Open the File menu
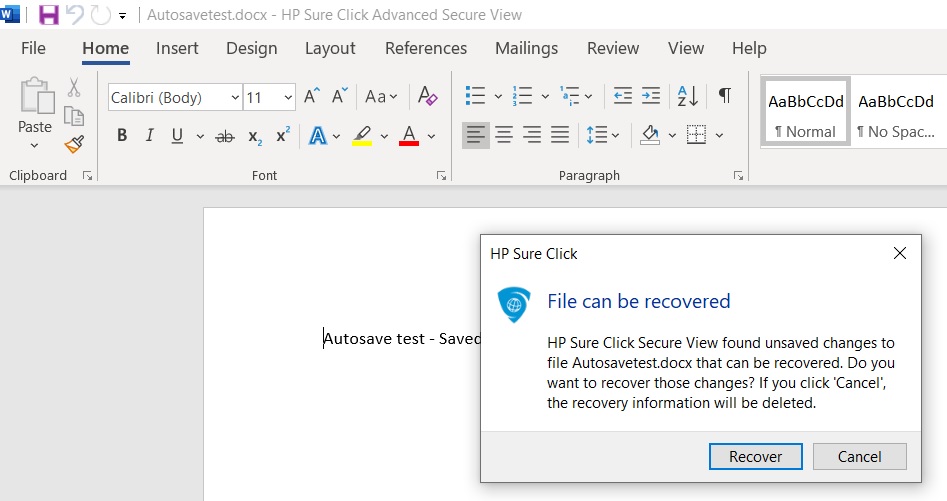 coord(33,48)
